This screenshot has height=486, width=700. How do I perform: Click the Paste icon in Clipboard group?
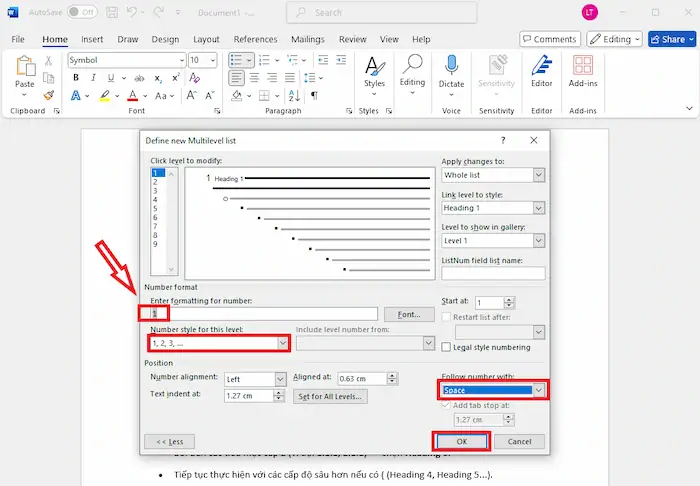click(25, 69)
